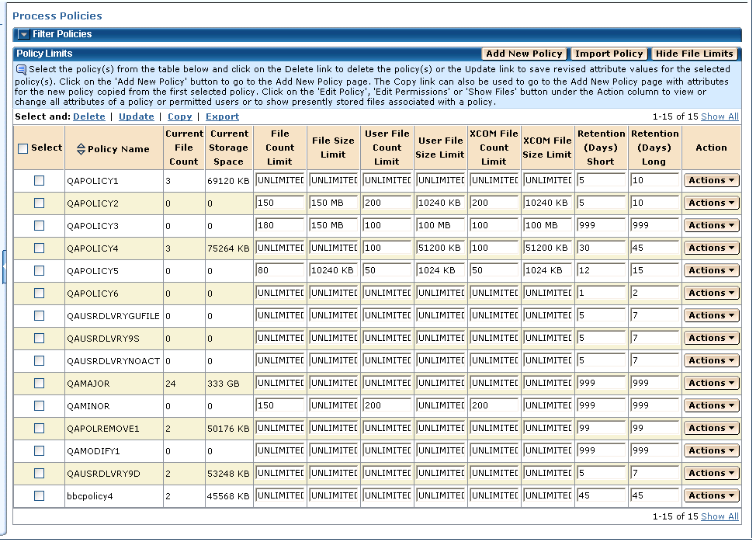756x542 pixels.
Task: Expand Actions menu for QAPOLICY6
Action: (x=711, y=293)
